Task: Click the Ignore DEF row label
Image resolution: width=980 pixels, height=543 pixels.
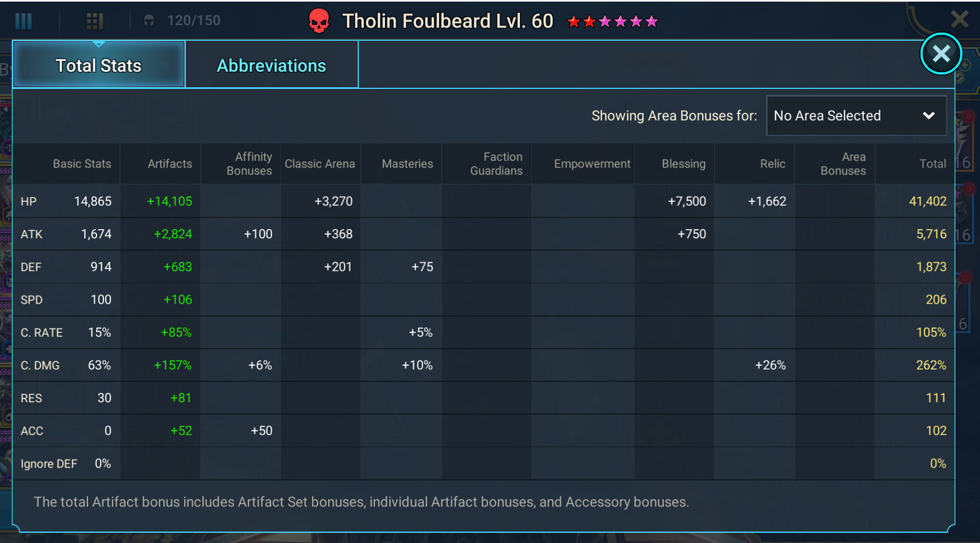Action: pos(49,464)
